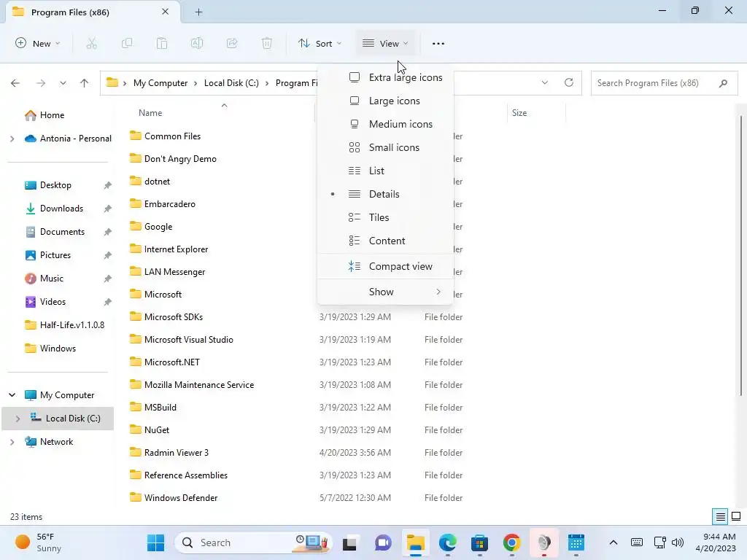This screenshot has height=560, width=747.
Task: Close the View dropdown button
Action: [x=385, y=43]
